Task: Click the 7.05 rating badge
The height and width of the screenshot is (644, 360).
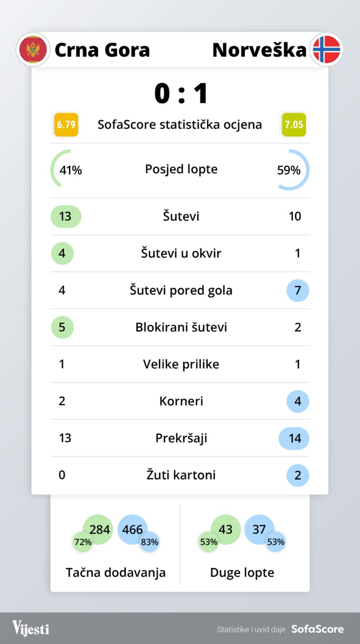Action: (x=294, y=125)
